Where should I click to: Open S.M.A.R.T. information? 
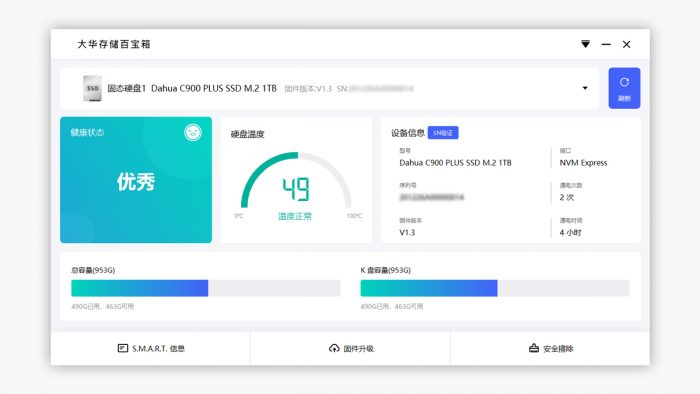click(x=150, y=348)
